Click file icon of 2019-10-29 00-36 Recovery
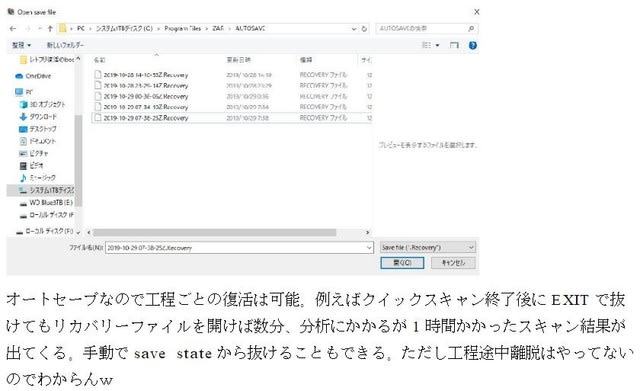Screen dimensions: 640x391 (x=98, y=96)
